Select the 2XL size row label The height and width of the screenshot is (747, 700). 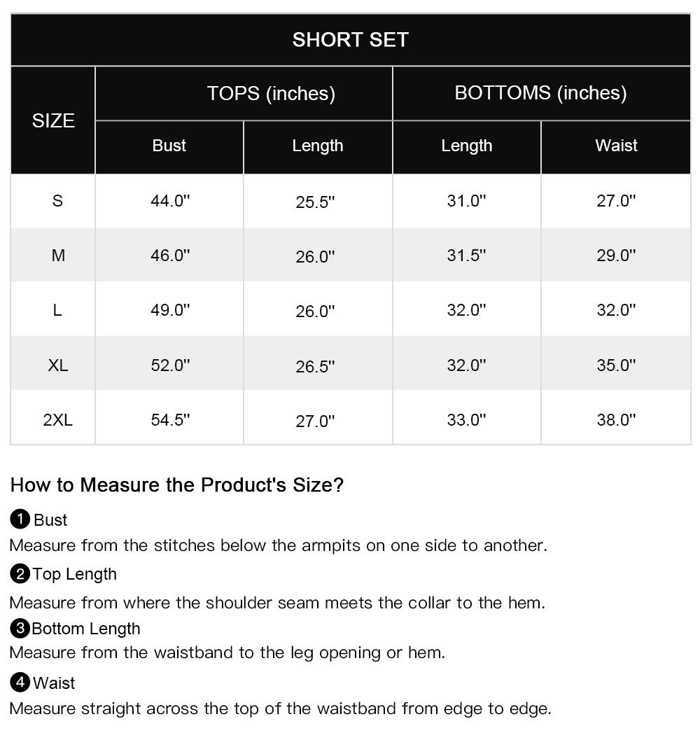(x=57, y=420)
